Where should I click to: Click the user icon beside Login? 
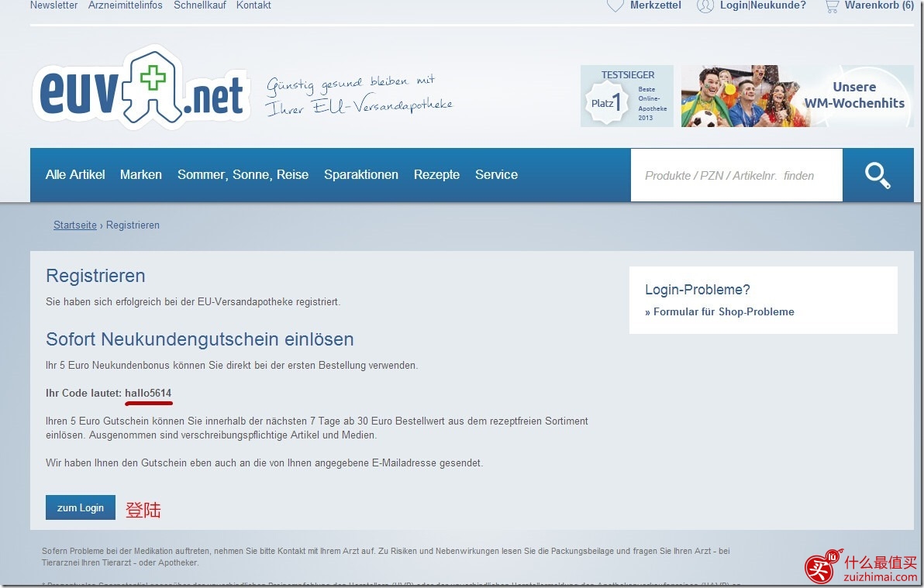point(705,6)
